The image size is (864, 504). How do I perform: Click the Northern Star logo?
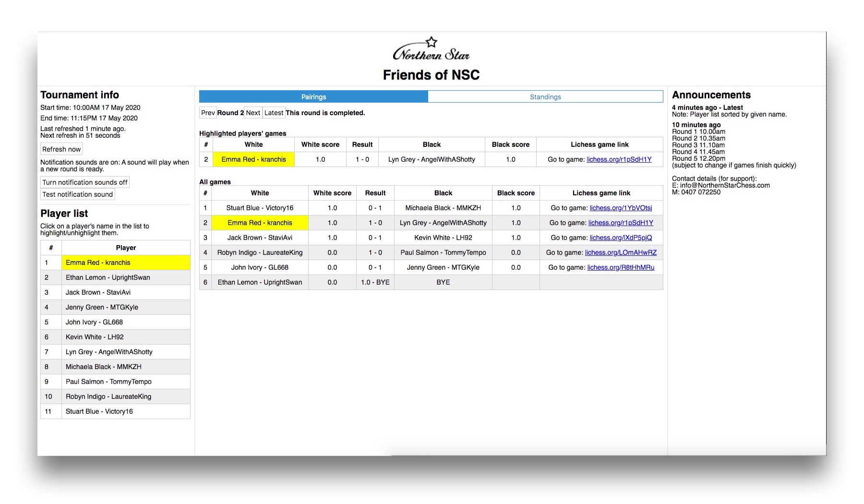pyautogui.click(x=431, y=49)
